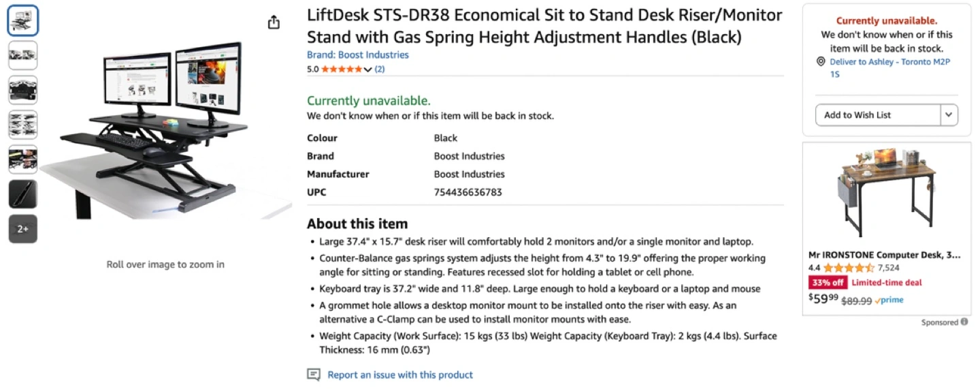
Task: Open the 2+ more images thumbnail
Action: (23, 229)
